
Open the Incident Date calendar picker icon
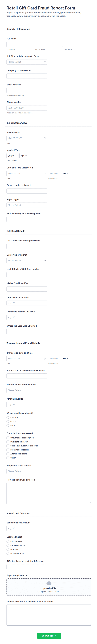pyautogui.click(x=45, y=138)
